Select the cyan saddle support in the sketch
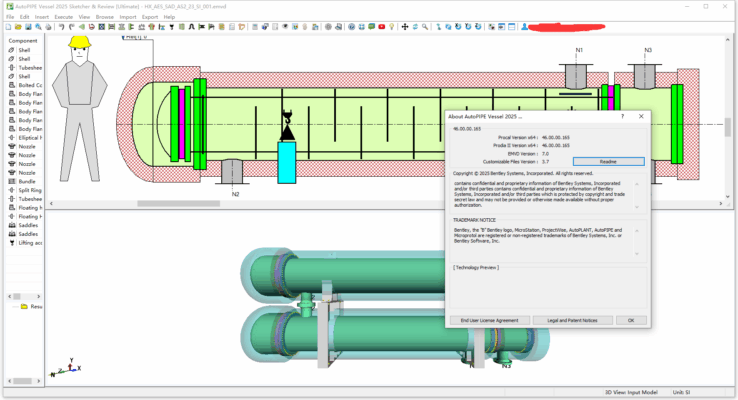738x400 pixels. 287,162
